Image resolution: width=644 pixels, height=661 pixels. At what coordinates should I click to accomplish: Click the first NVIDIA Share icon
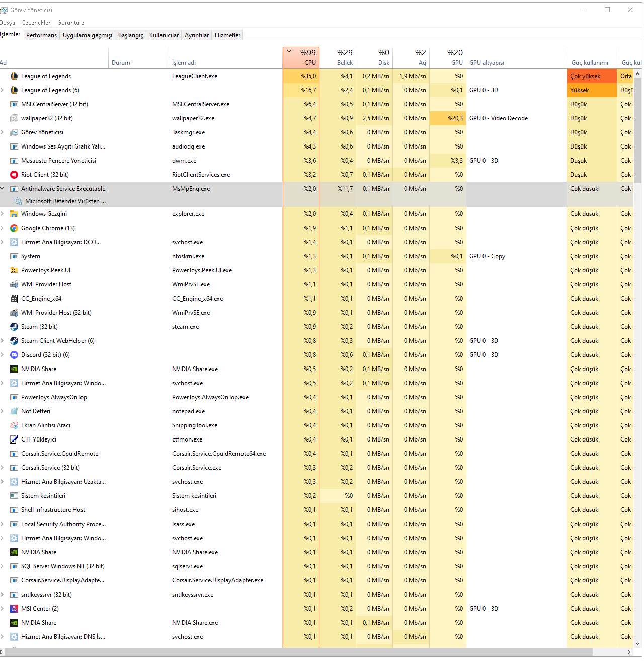click(14, 369)
